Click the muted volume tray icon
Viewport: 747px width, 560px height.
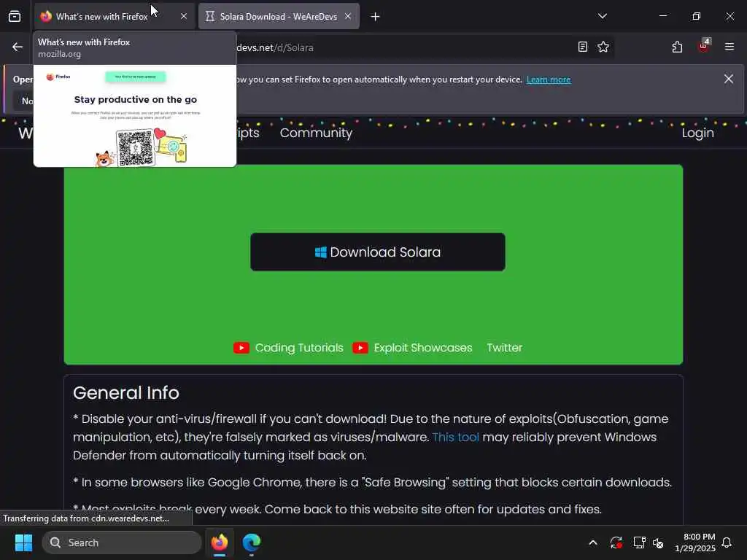point(658,542)
